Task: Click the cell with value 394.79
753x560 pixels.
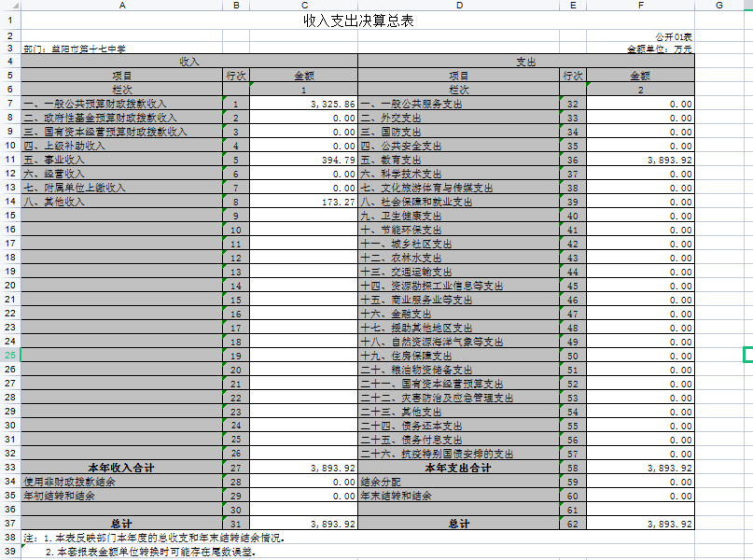Action: click(x=304, y=160)
